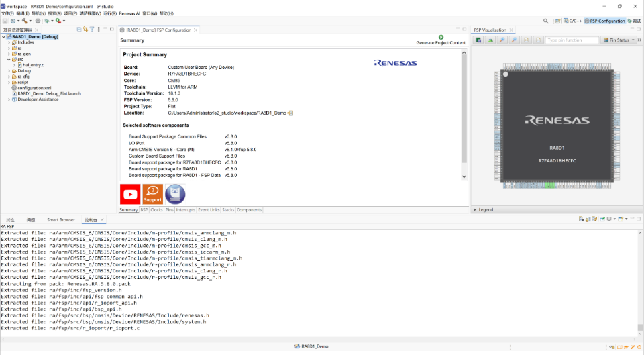
Task: Click the Generate Project Content green icon
Action: coord(441,37)
